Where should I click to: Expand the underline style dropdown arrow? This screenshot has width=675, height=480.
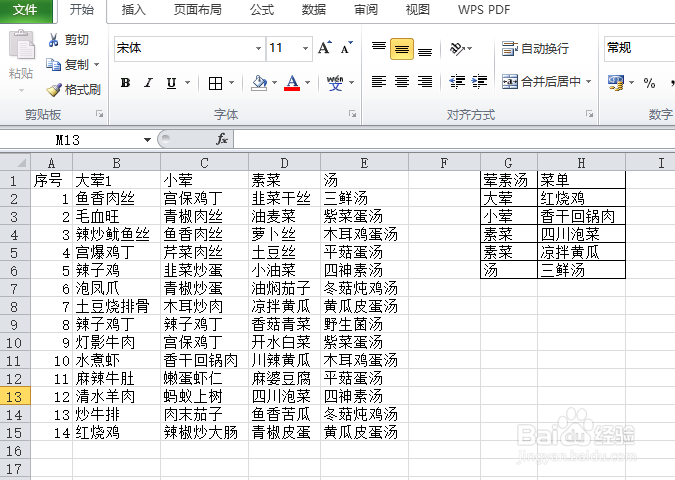coord(187,83)
